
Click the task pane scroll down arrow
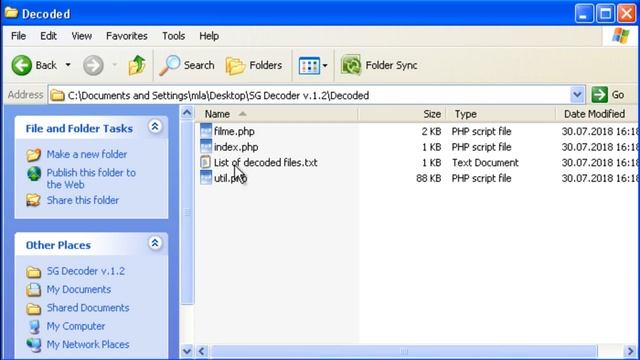[x=187, y=351]
